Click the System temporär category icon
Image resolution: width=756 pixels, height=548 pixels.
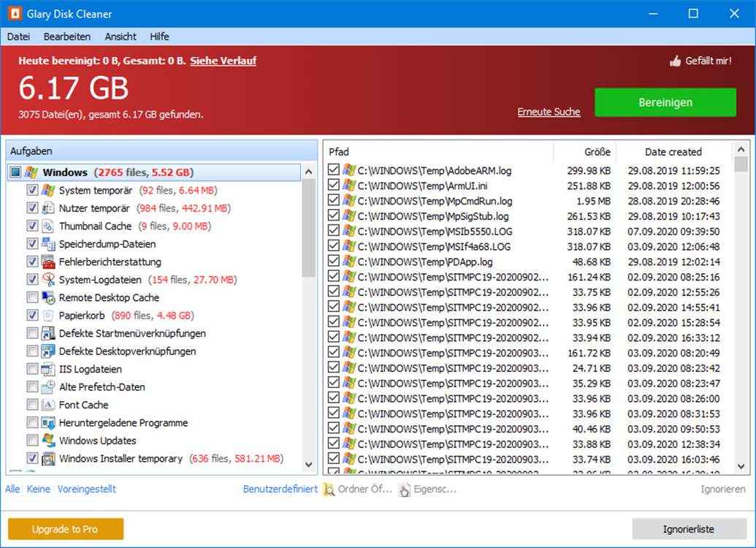pos(48,190)
